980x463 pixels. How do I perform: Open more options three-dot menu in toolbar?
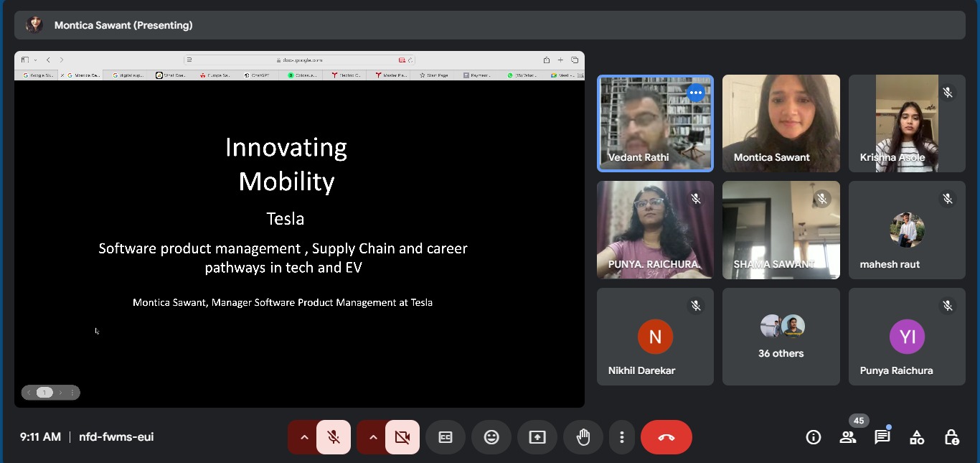tap(622, 437)
